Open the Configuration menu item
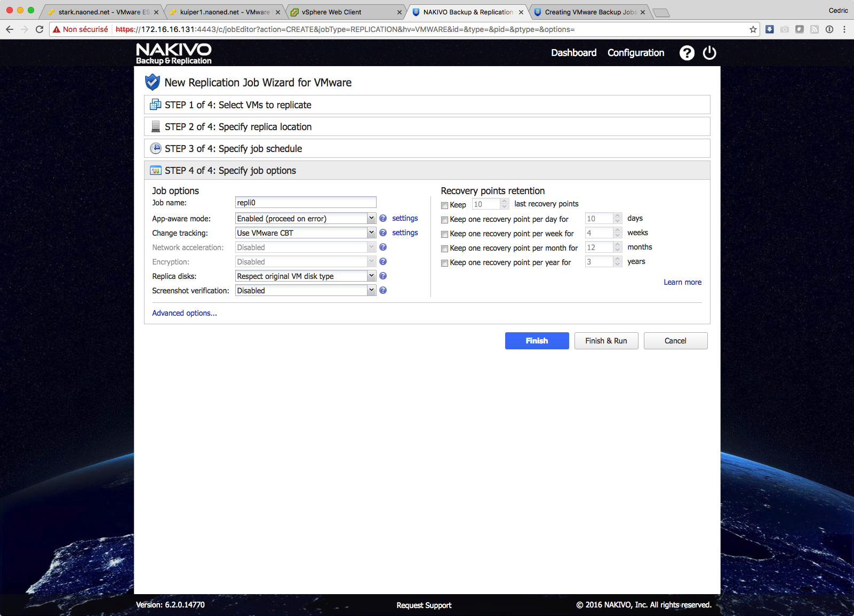Image resolution: width=854 pixels, height=616 pixels. coord(635,53)
